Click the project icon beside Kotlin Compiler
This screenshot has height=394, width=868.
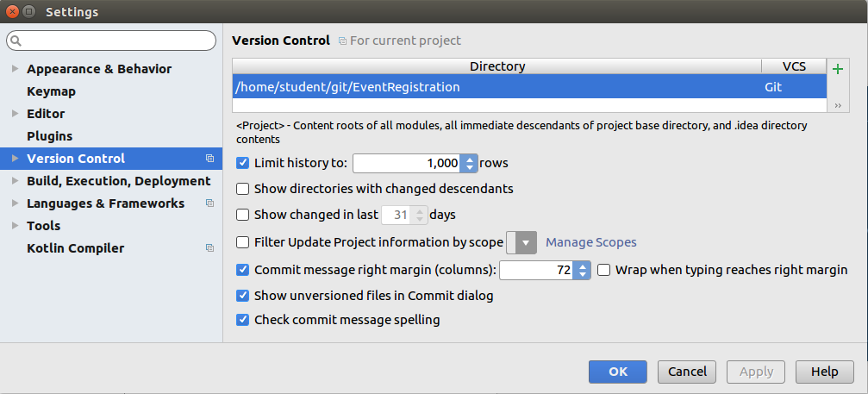pyautogui.click(x=209, y=248)
